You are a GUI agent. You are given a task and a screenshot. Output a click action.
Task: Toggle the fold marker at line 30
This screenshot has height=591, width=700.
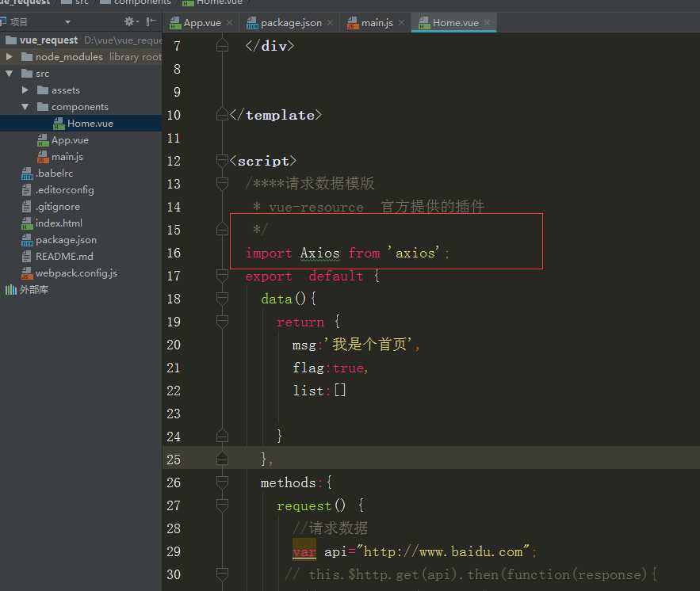pyautogui.click(x=222, y=574)
